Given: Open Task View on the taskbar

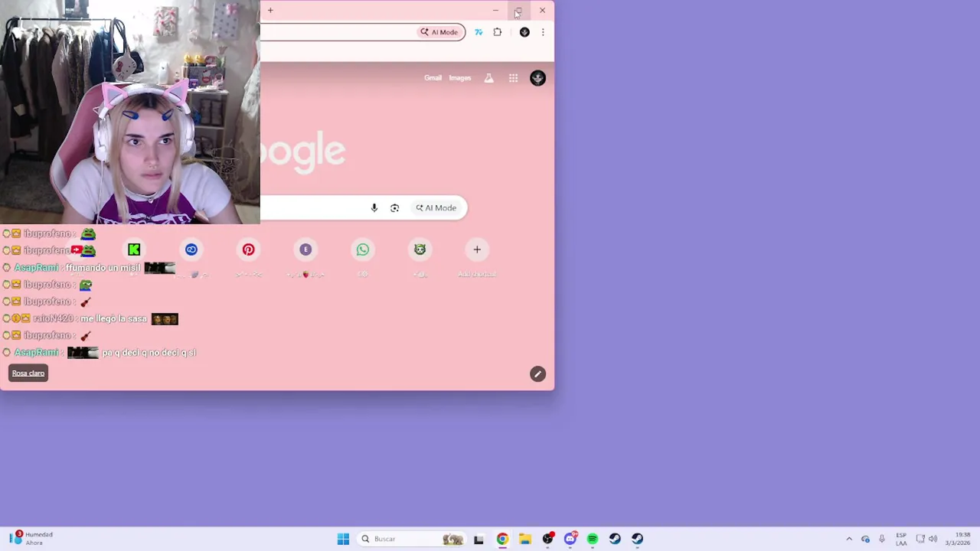Looking at the screenshot, I should click(x=479, y=539).
